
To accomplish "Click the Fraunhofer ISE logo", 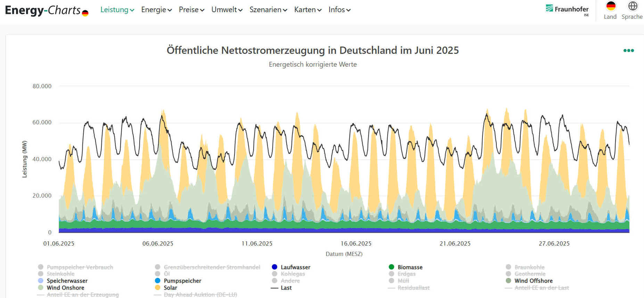I will tap(567, 9).
